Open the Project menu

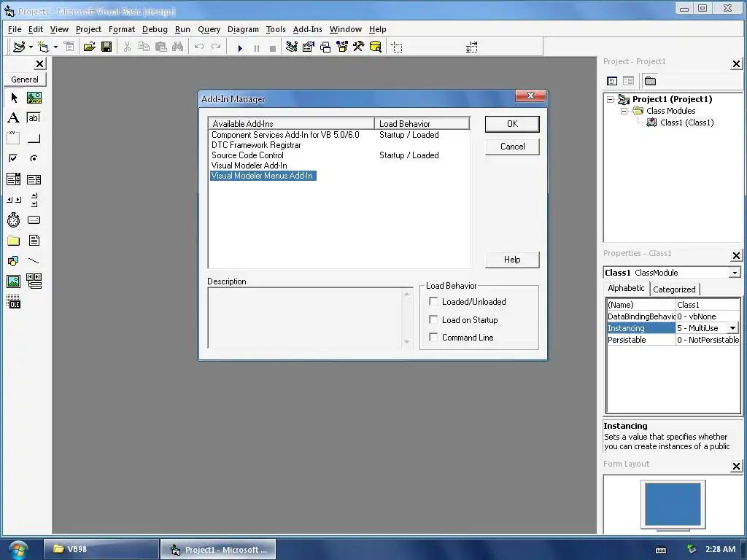coord(88,29)
